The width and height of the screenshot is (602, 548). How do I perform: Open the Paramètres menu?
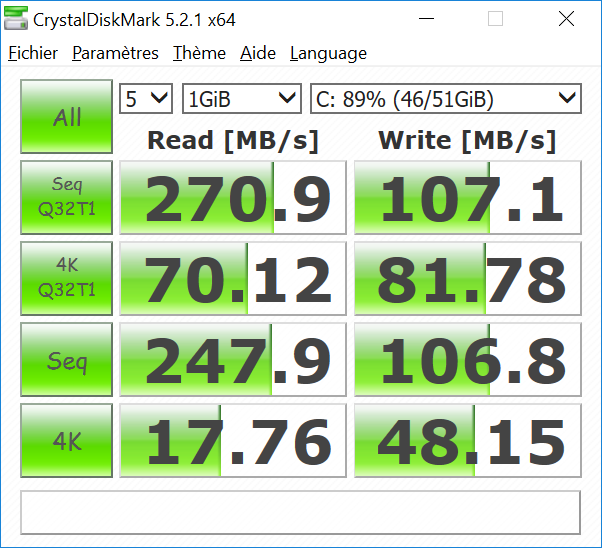click(x=115, y=53)
